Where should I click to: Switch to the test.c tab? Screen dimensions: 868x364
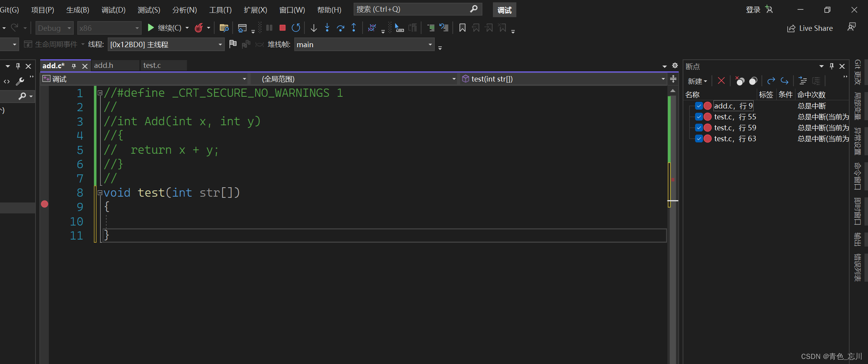click(x=152, y=66)
